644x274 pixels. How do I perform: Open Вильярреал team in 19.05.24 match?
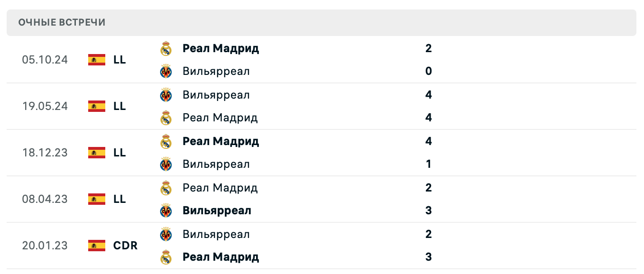pos(216,95)
